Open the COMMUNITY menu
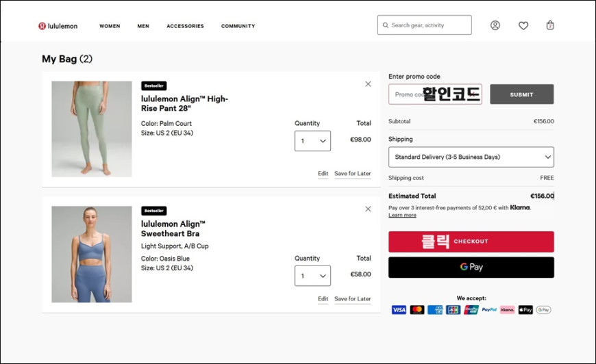The width and height of the screenshot is (596, 364). pos(238,26)
